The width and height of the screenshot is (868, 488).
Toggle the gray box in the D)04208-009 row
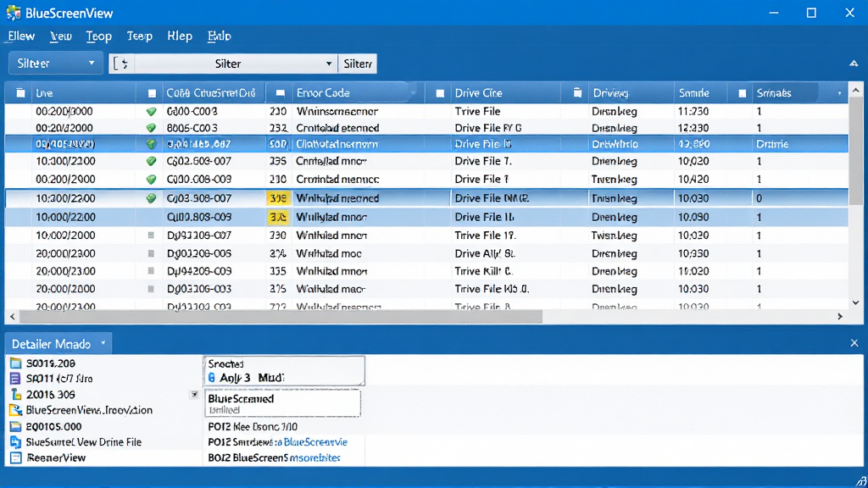pos(151,271)
